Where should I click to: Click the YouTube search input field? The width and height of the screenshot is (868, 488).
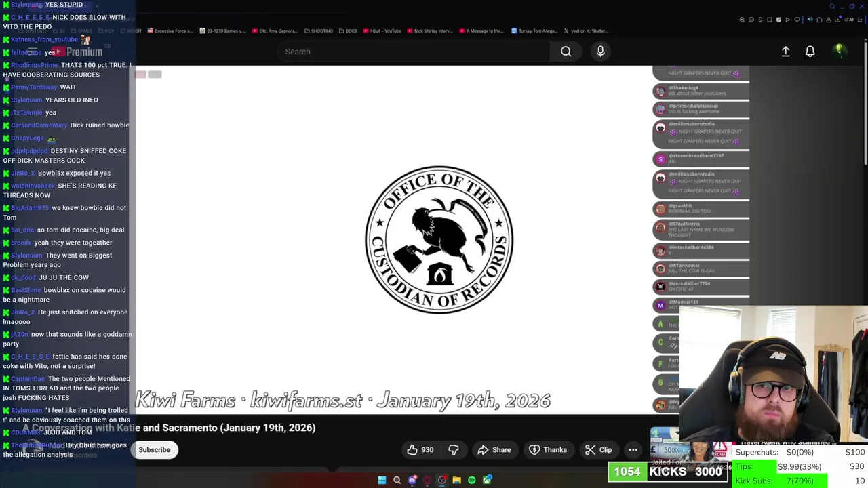coord(414,52)
